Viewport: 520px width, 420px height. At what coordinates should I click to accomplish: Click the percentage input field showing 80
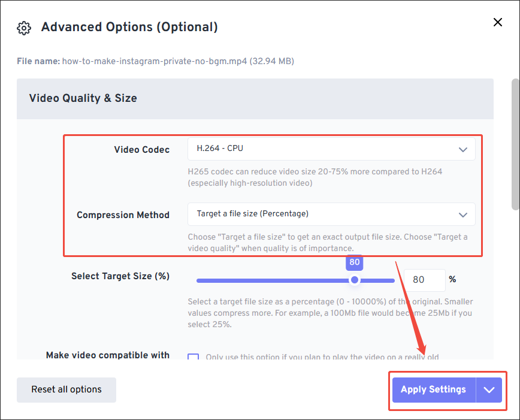click(x=425, y=280)
